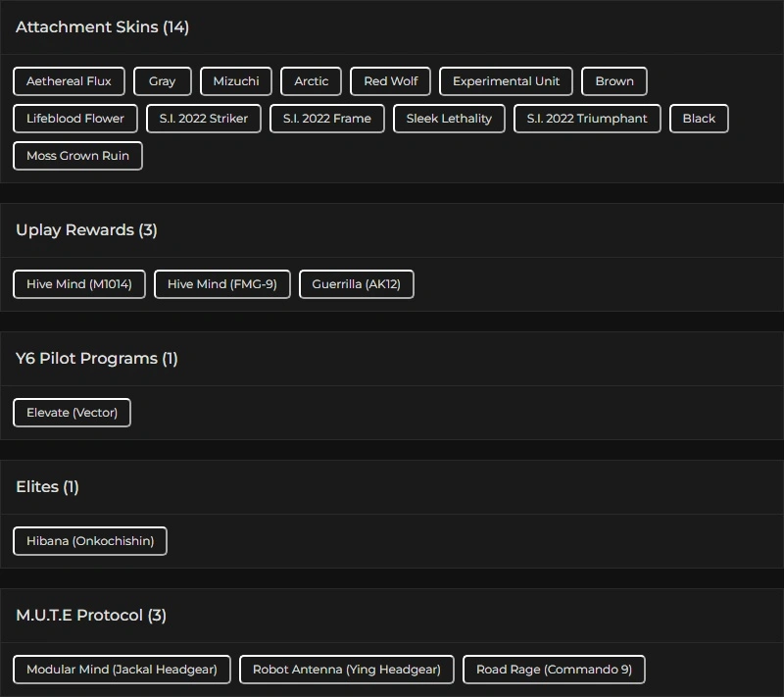Click the Lifeblood Flower tag
The height and width of the screenshot is (697, 784).
[x=75, y=119]
